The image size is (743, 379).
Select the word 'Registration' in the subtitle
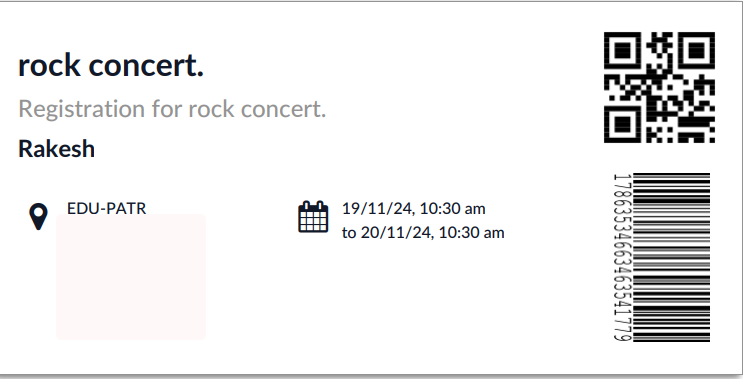point(82,110)
